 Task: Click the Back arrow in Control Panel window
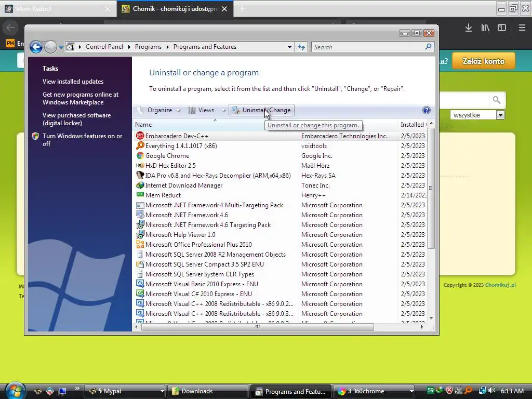[36, 47]
